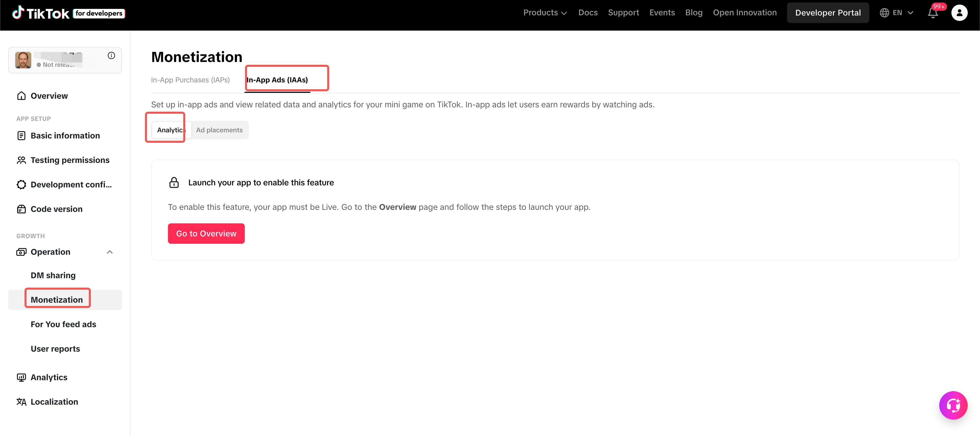This screenshot has width=980, height=435.
Task: Open User reports in the sidebar
Action: (x=55, y=349)
